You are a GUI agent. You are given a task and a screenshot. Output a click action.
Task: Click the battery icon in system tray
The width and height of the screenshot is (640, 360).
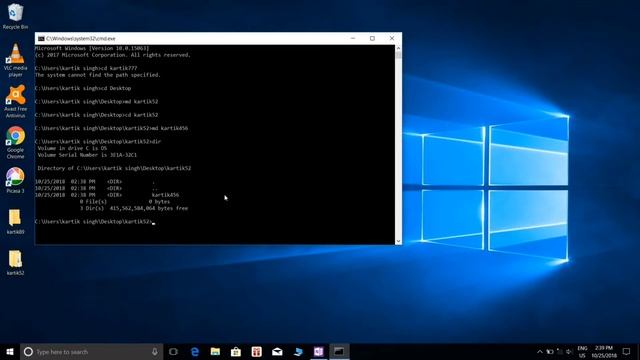click(x=550, y=351)
